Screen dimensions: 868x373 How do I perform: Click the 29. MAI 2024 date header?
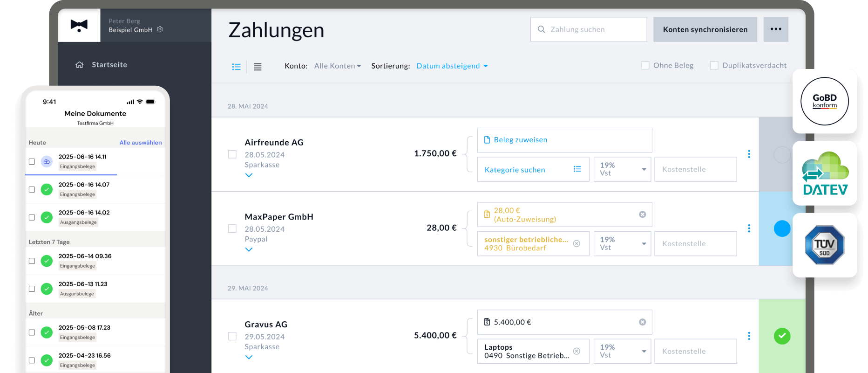[x=248, y=288]
